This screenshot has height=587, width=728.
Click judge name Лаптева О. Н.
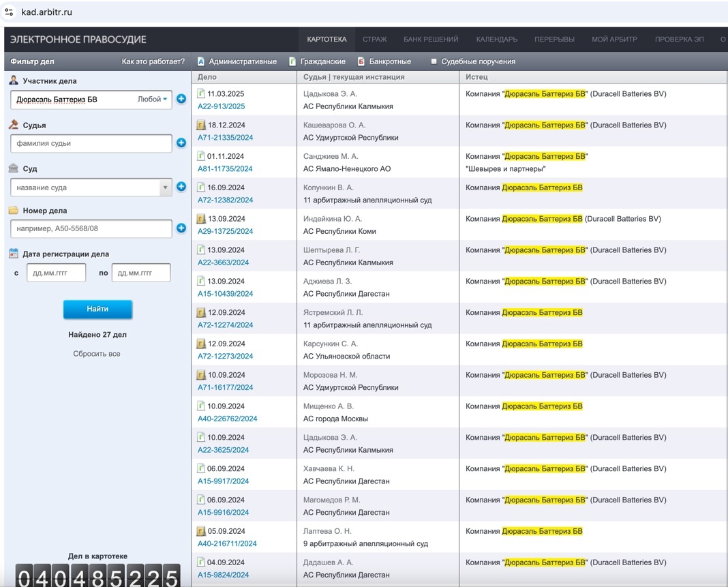[327, 531]
